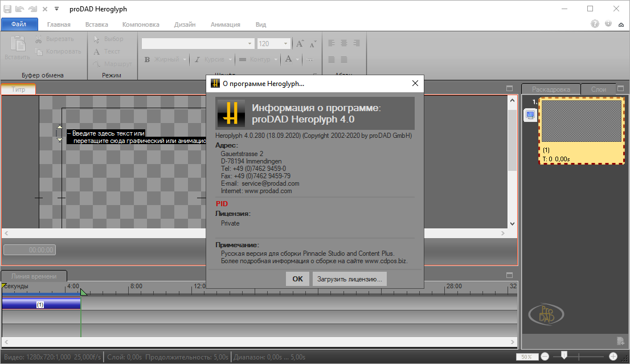Click the Титр panel tab
Viewport: 630px width, 364px height.
click(x=18, y=89)
